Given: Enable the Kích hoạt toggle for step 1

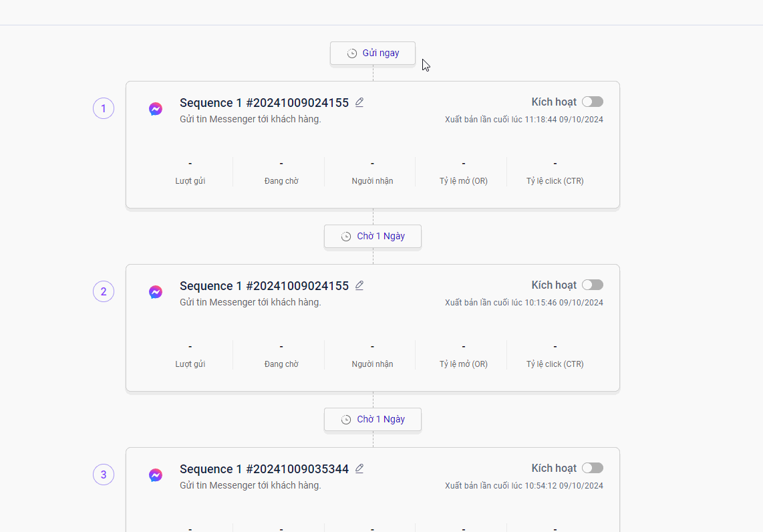Looking at the screenshot, I should click(x=593, y=102).
